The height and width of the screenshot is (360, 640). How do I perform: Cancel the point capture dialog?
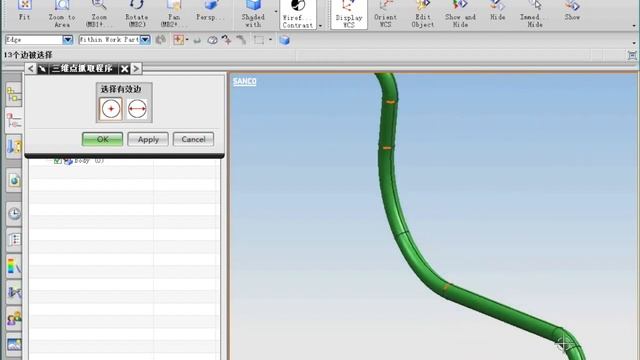coord(193,139)
